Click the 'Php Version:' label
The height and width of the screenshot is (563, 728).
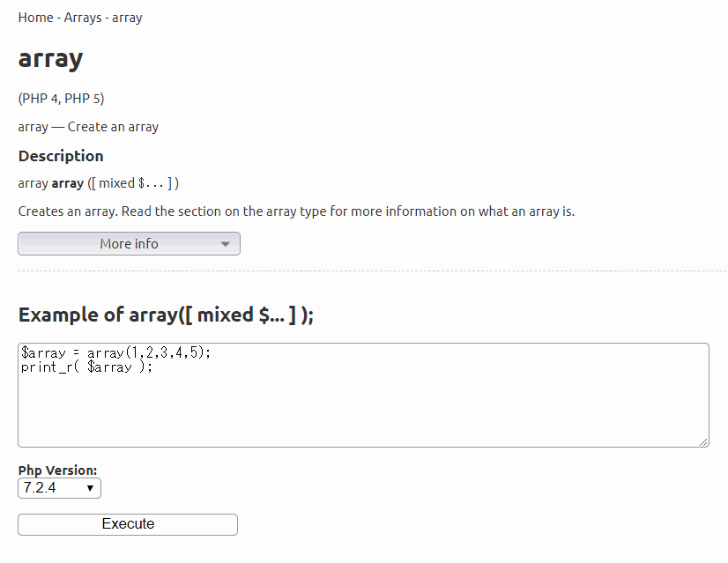tap(57, 470)
